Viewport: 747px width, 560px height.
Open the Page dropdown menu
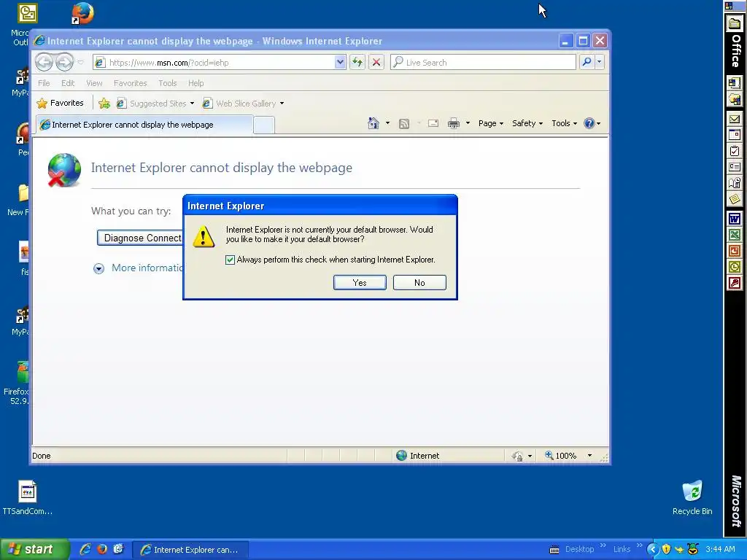(x=491, y=123)
